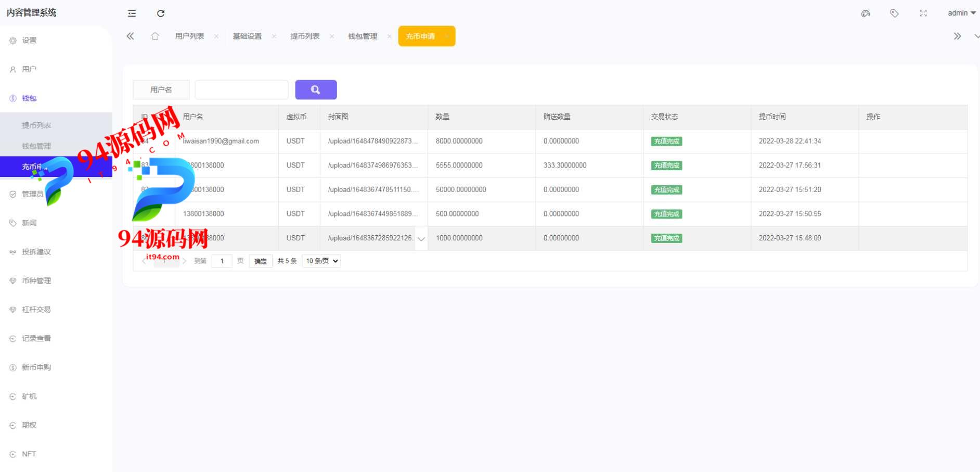Collapse the sidebar with the menu-fold icon
Image resolution: width=980 pixels, height=472 pixels.
click(x=132, y=14)
